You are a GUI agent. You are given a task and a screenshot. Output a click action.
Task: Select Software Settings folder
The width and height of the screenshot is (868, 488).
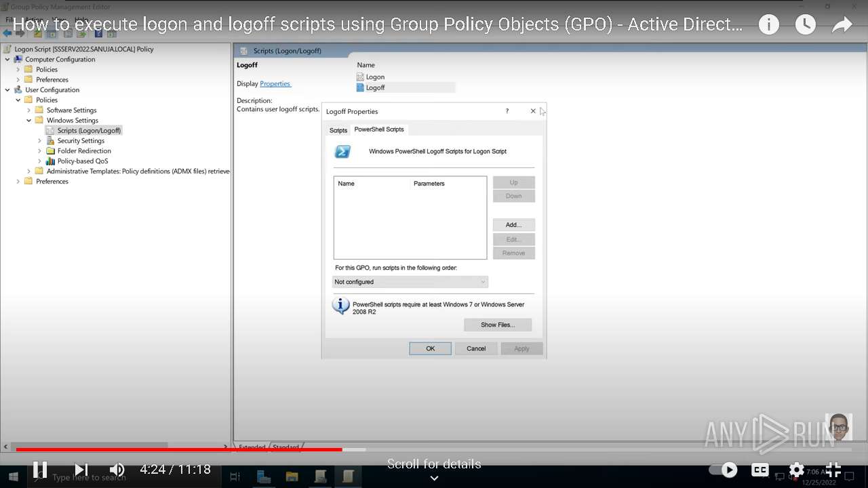click(x=39, y=110)
